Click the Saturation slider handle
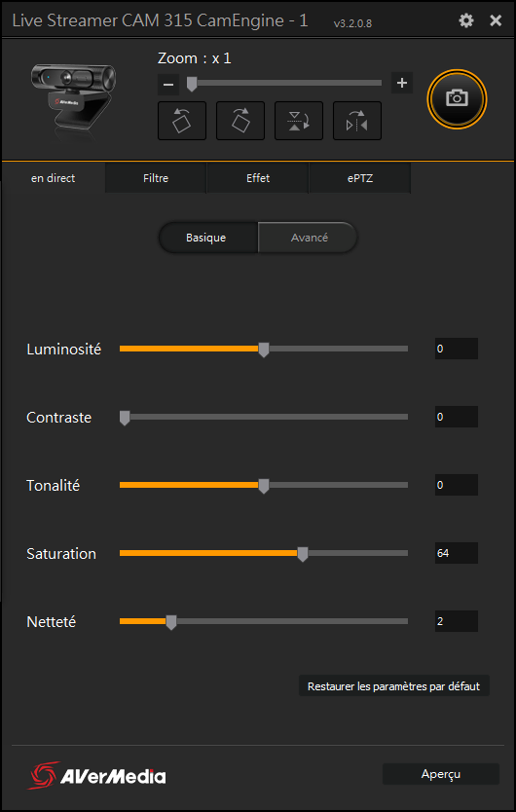516x812 pixels. [303, 554]
